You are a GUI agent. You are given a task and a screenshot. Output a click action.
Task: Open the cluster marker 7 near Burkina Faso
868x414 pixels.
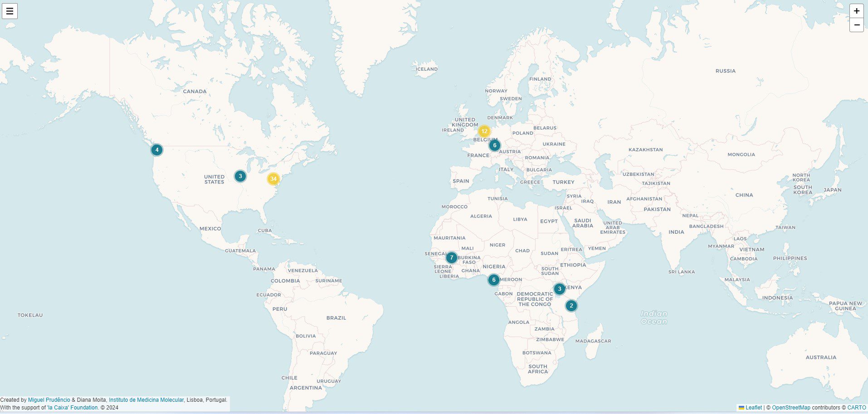(451, 258)
